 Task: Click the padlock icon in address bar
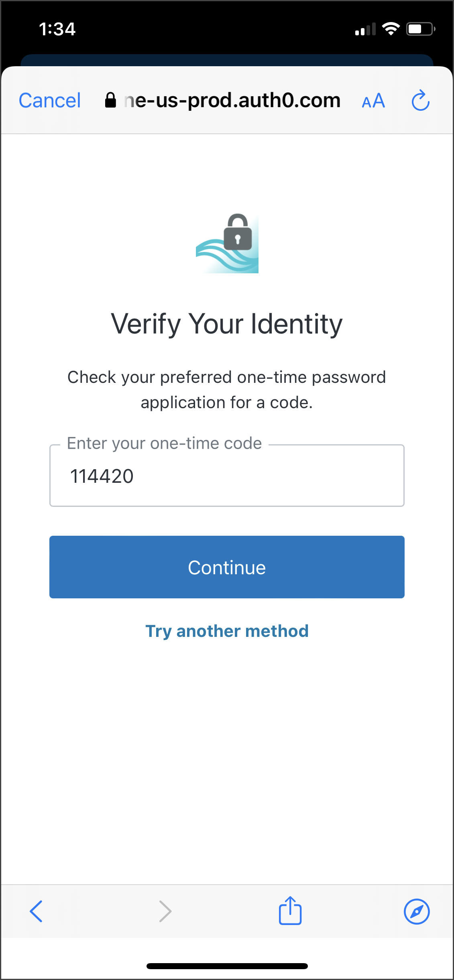110,100
